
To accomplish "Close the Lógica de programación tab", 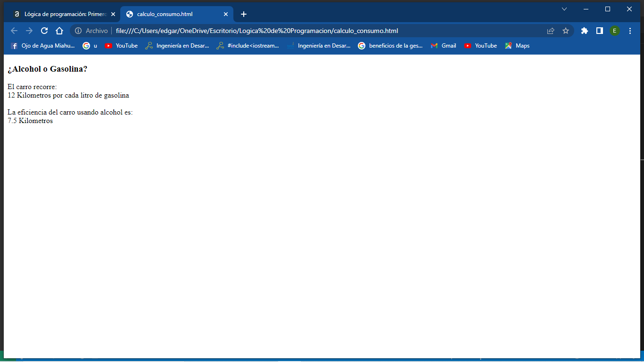I will pos(113,14).
